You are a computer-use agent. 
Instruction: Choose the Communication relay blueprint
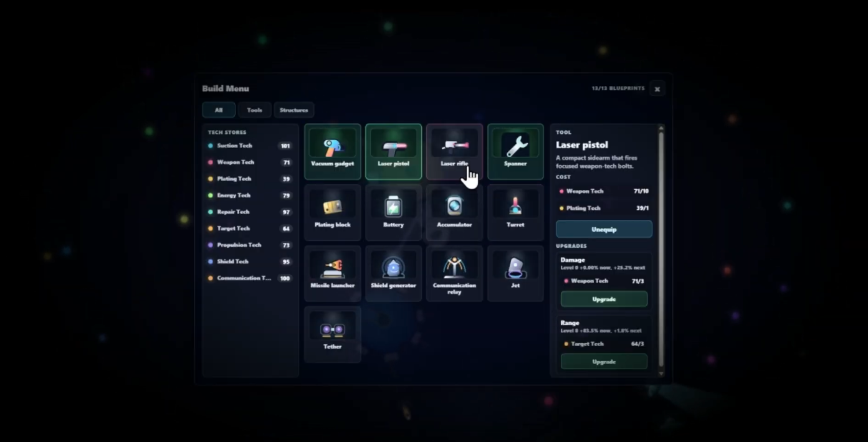(454, 273)
